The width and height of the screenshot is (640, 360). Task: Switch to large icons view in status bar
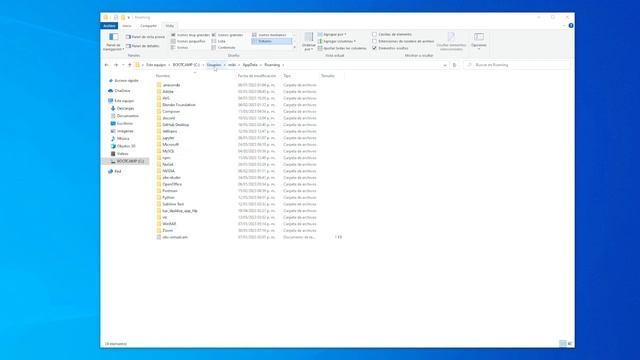(x=570, y=344)
